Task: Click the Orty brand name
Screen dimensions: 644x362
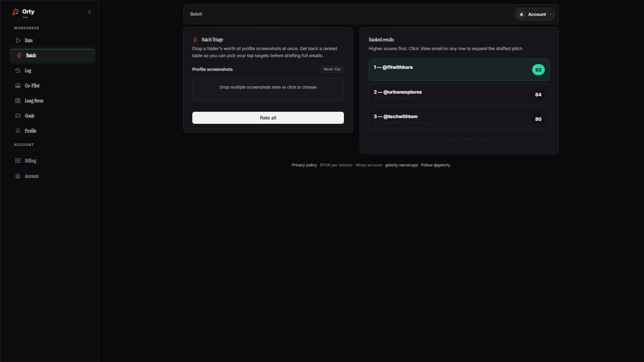Action: [28, 12]
